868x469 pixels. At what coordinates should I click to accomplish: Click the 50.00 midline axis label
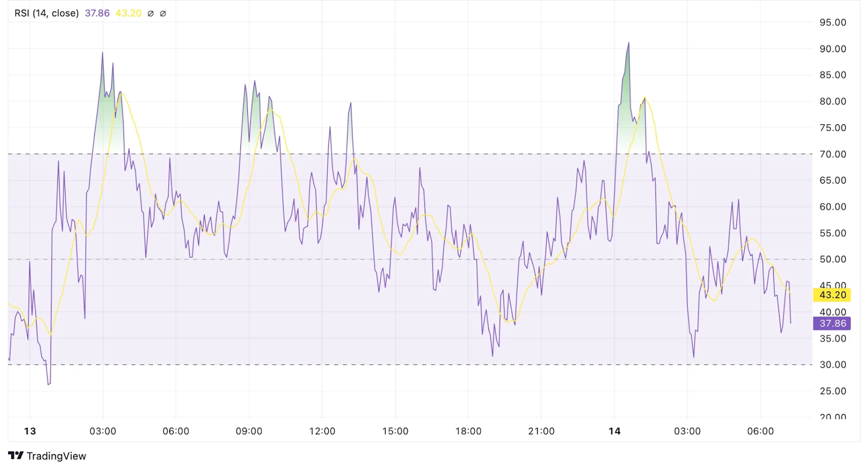(x=833, y=259)
